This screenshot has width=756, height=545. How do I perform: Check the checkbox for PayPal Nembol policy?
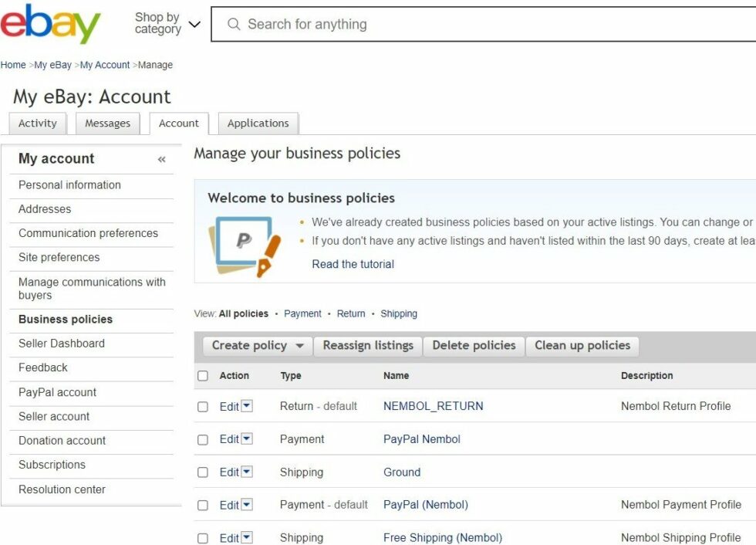click(x=203, y=439)
